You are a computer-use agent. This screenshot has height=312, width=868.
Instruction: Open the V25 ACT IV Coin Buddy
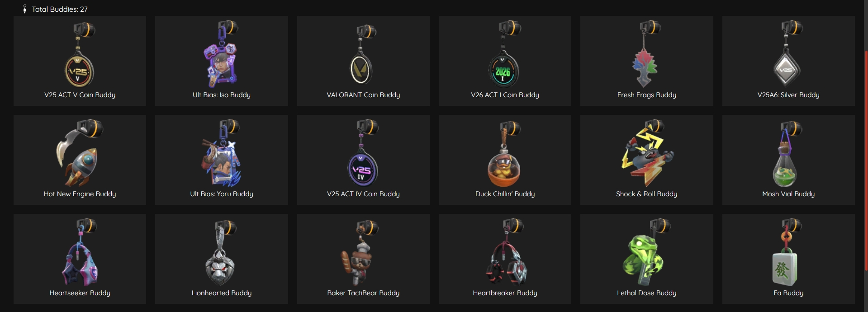pyautogui.click(x=363, y=160)
